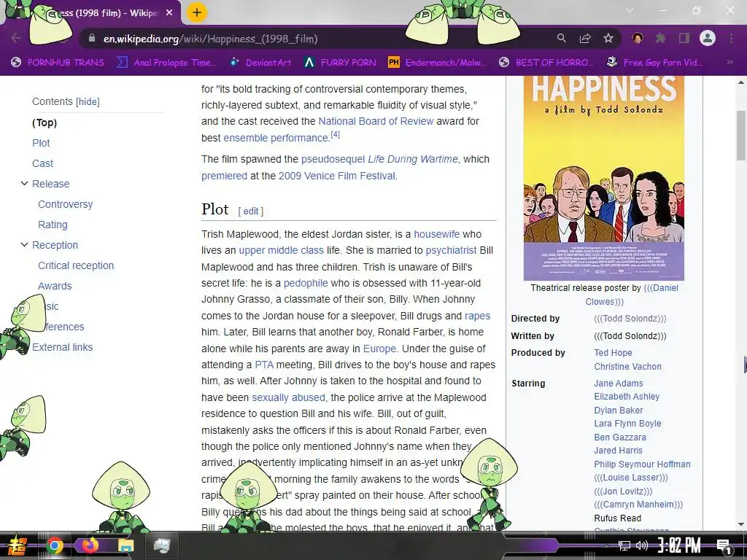The width and height of the screenshot is (747, 560).
Task: Launch Firefox from the taskbar
Action: 90,545
